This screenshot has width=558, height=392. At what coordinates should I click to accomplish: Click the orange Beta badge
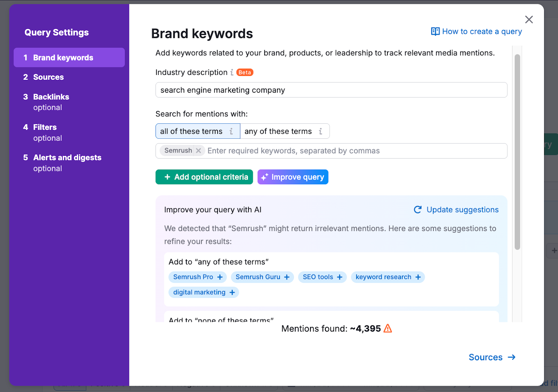pyautogui.click(x=245, y=72)
